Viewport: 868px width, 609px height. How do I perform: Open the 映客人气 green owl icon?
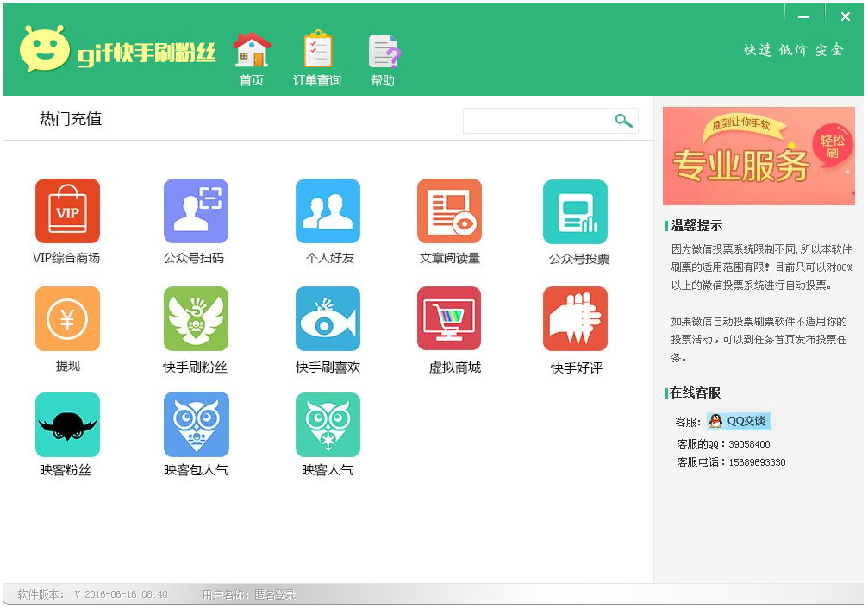pos(328,425)
